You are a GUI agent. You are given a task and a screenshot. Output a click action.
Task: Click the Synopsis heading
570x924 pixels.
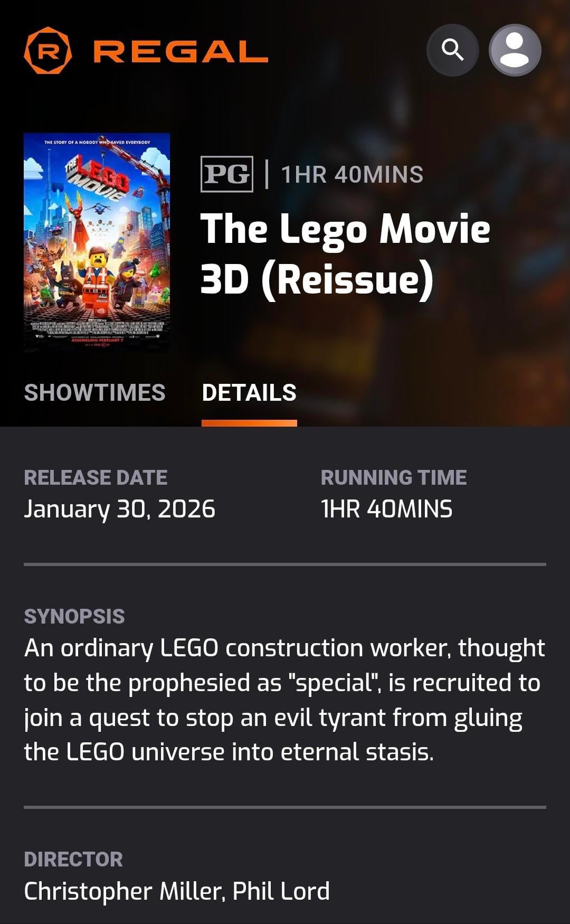click(x=74, y=616)
